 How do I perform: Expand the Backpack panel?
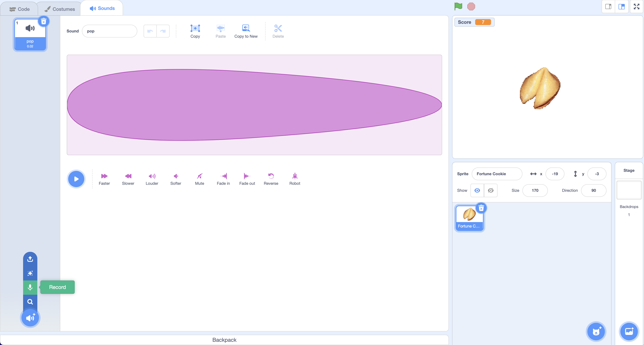pos(224,340)
